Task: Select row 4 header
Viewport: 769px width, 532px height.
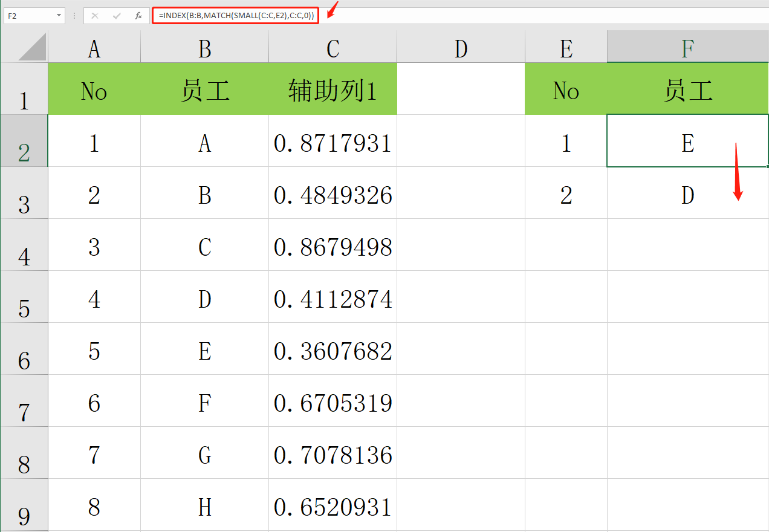Action: pos(24,245)
